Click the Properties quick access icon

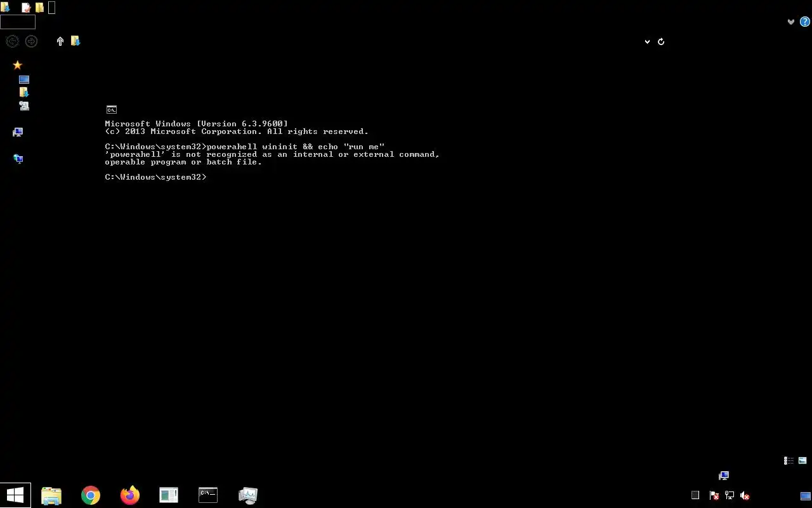pyautogui.click(x=26, y=8)
